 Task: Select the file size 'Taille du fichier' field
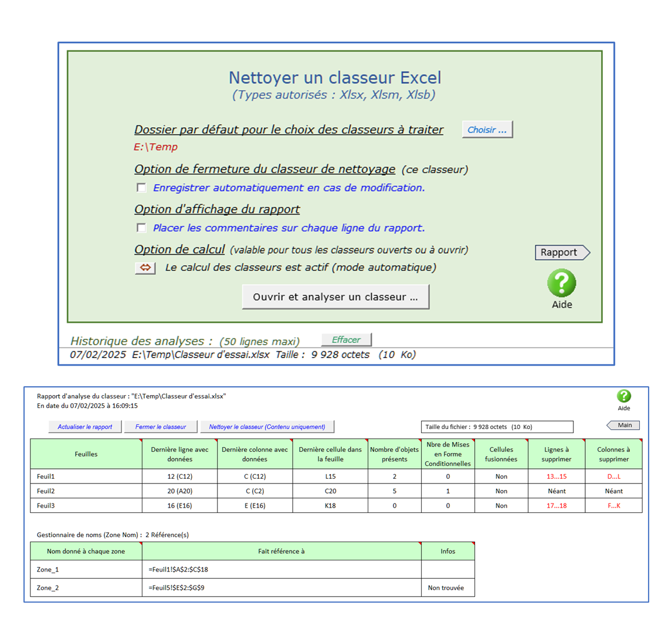click(x=497, y=427)
